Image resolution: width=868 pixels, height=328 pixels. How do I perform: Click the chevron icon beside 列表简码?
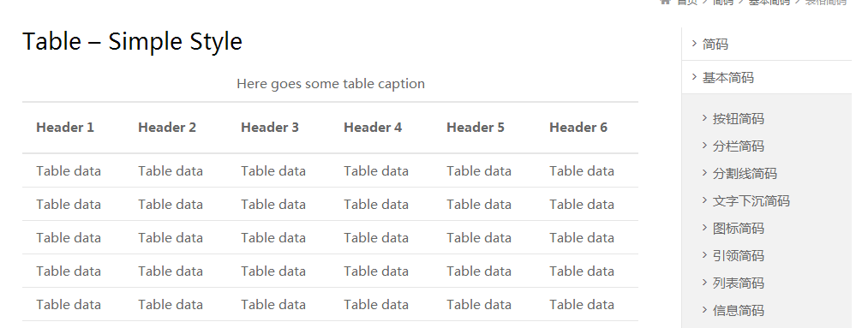click(x=704, y=282)
